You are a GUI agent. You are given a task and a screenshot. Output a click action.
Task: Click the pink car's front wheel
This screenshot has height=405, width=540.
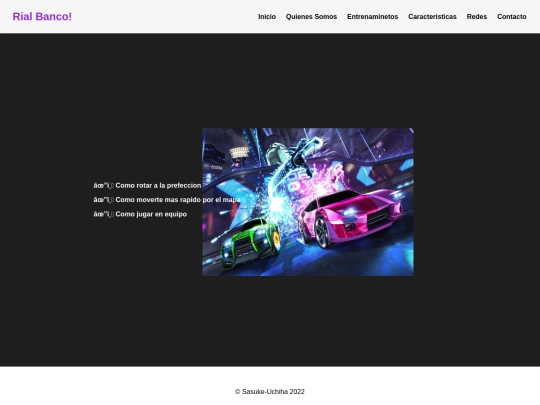click(322, 231)
